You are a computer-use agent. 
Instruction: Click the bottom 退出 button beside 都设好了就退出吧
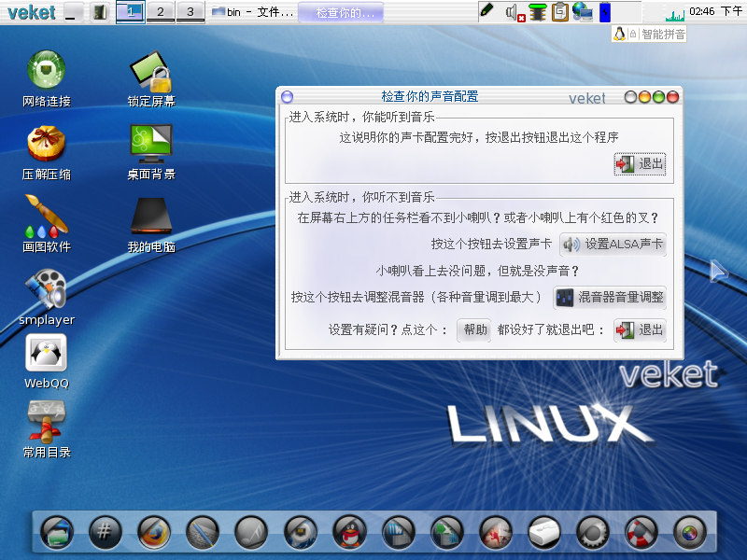point(640,329)
